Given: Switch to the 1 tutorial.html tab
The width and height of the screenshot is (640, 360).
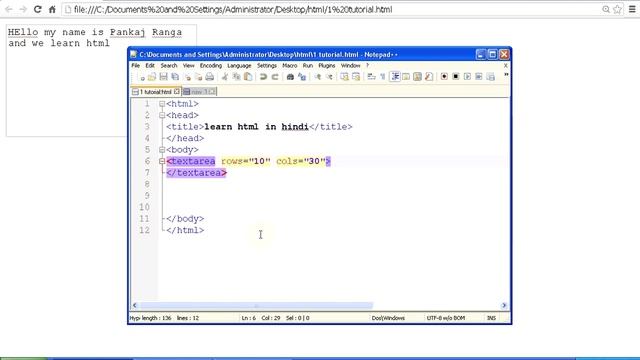Looking at the screenshot, I should [156, 92].
